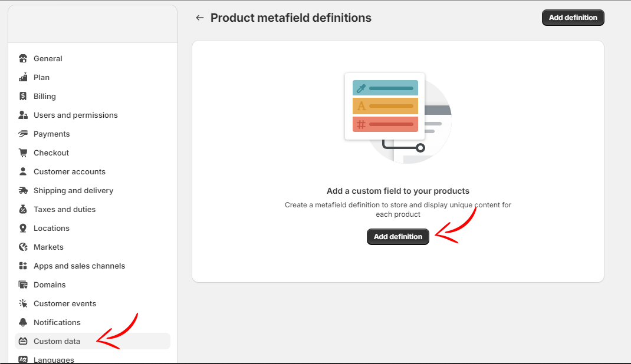Select Apps and sales channels
Screen dimensions: 631x364
79,266
